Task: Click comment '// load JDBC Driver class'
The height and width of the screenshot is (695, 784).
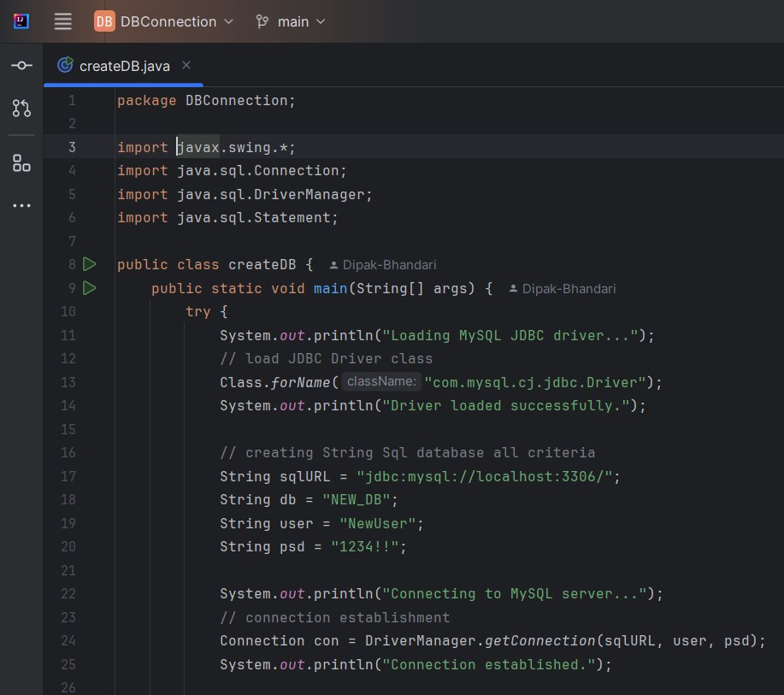Action: pyautogui.click(x=327, y=358)
